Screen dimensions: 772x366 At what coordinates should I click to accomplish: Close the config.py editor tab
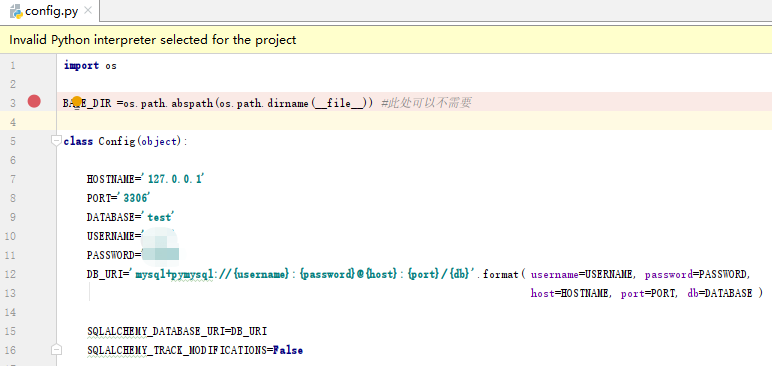[88, 10]
